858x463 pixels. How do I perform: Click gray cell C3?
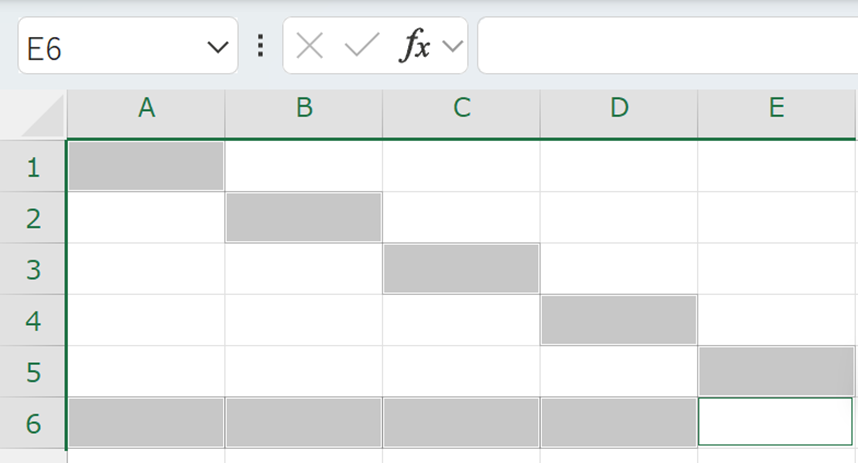(461, 269)
